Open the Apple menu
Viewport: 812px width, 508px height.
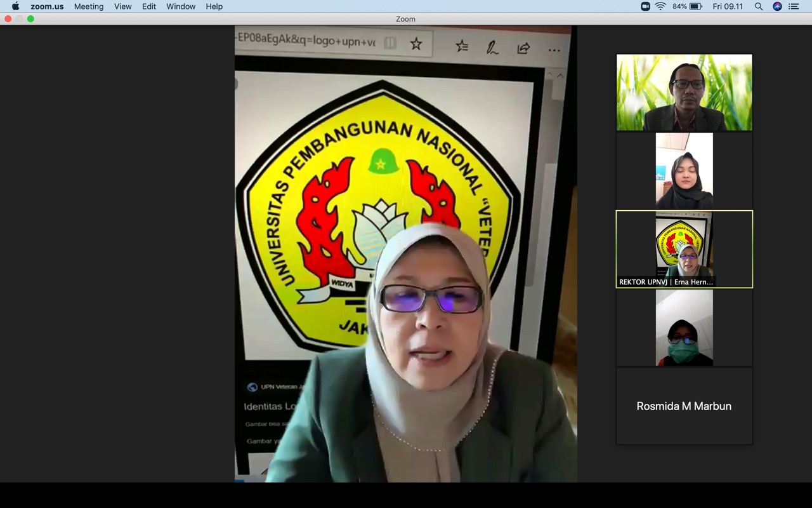(16, 6)
